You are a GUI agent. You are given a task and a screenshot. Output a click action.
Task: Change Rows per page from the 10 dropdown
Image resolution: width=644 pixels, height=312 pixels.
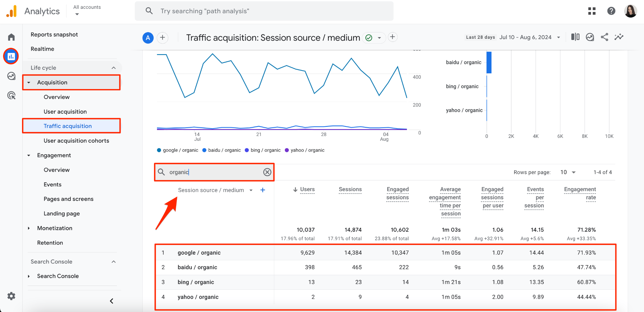(x=568, y=172)
